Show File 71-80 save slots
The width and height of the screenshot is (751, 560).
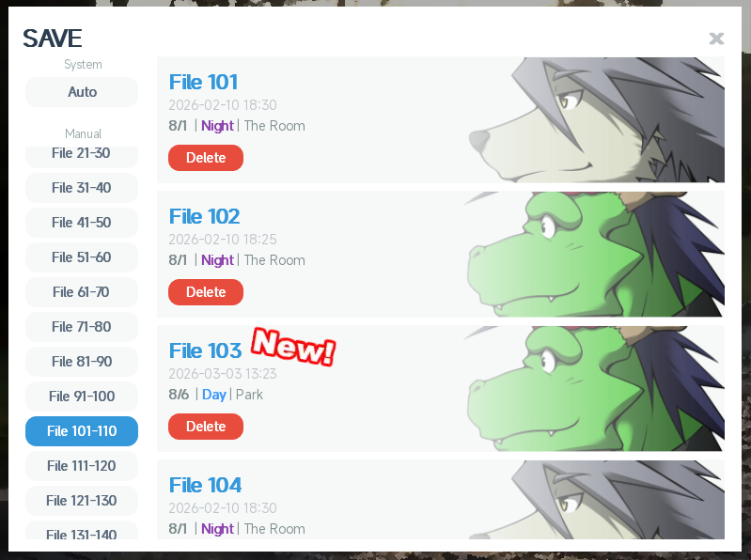[x=82, y=327]
